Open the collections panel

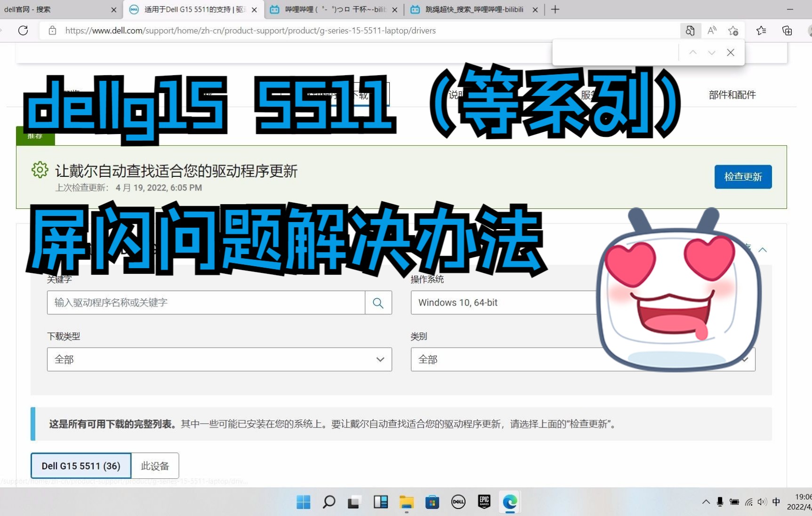[x=787, y=31]
